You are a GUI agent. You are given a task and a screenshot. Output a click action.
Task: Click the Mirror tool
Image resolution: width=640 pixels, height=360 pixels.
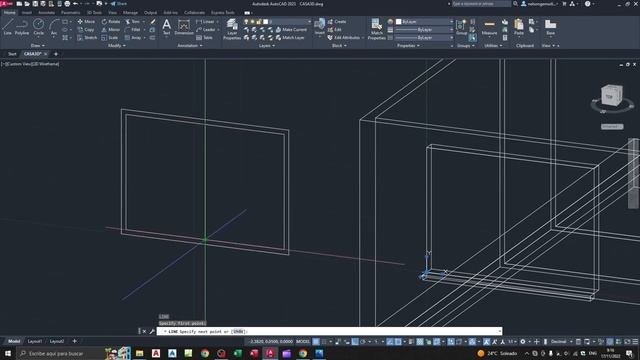tap(111, 29)
